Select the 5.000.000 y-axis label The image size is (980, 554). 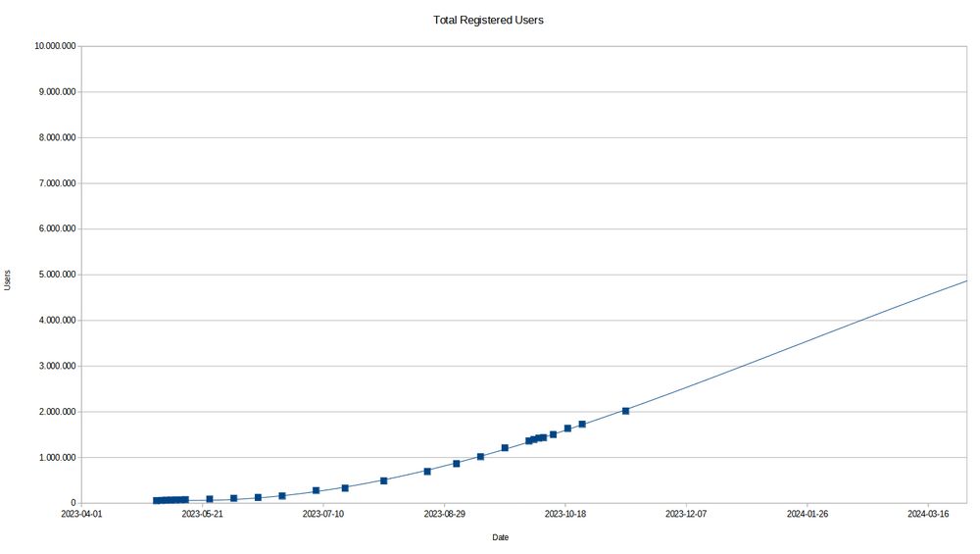pyautogui.click(x=58, y=275)
